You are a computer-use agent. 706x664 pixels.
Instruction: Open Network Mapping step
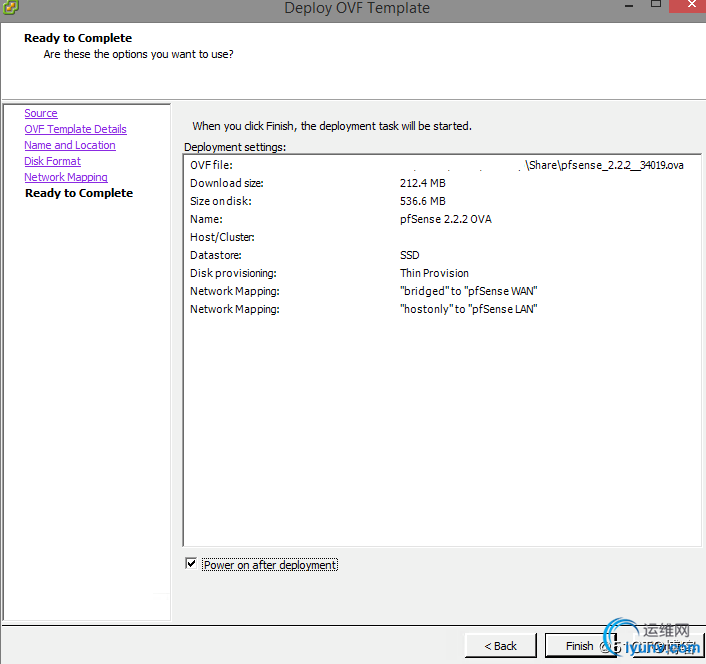[x=66, y=177]
